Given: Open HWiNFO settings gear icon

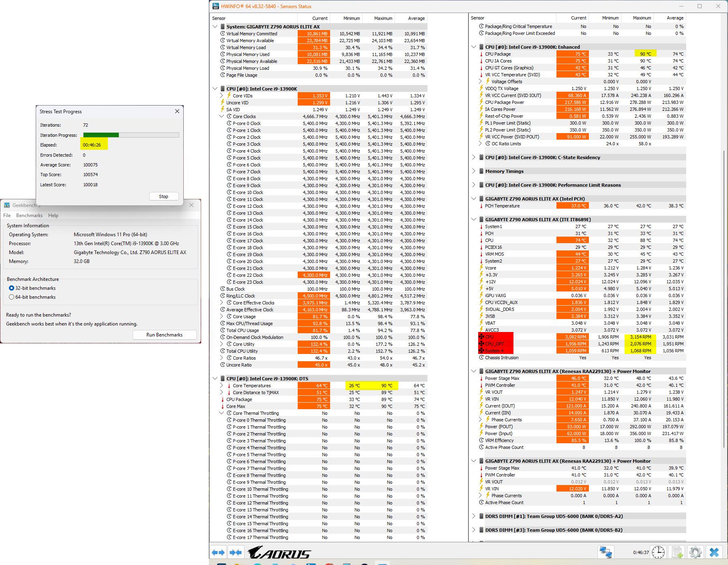Looking at the screenshot, I should pyautogui.click(x=695, y=552).
